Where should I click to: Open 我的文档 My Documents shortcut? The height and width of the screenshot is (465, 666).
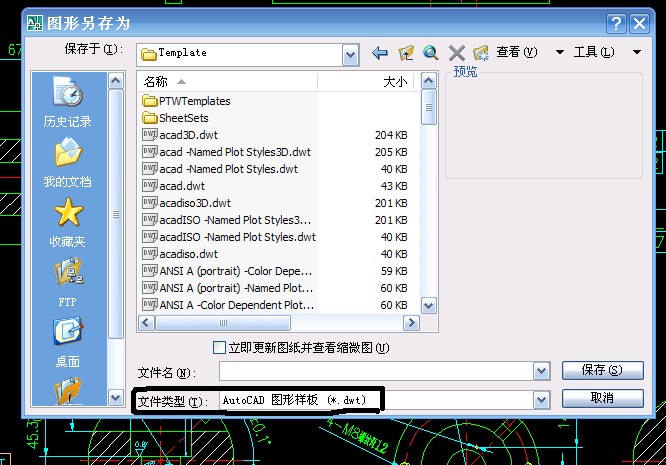pyautogui.click(x=68, y=163)
